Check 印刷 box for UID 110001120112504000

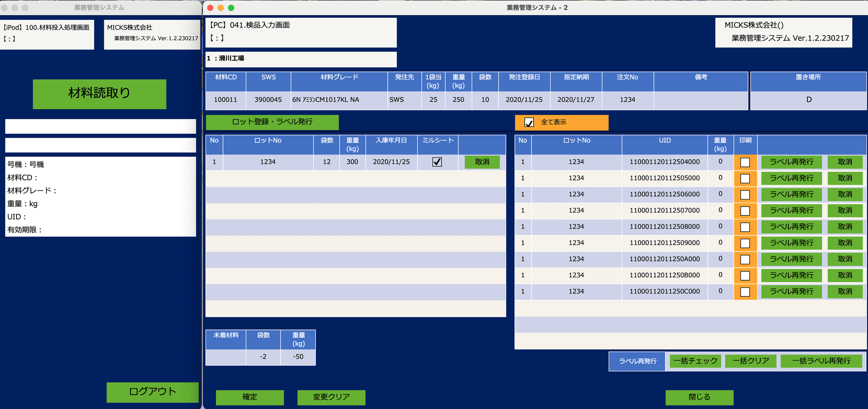click(745, 162)
